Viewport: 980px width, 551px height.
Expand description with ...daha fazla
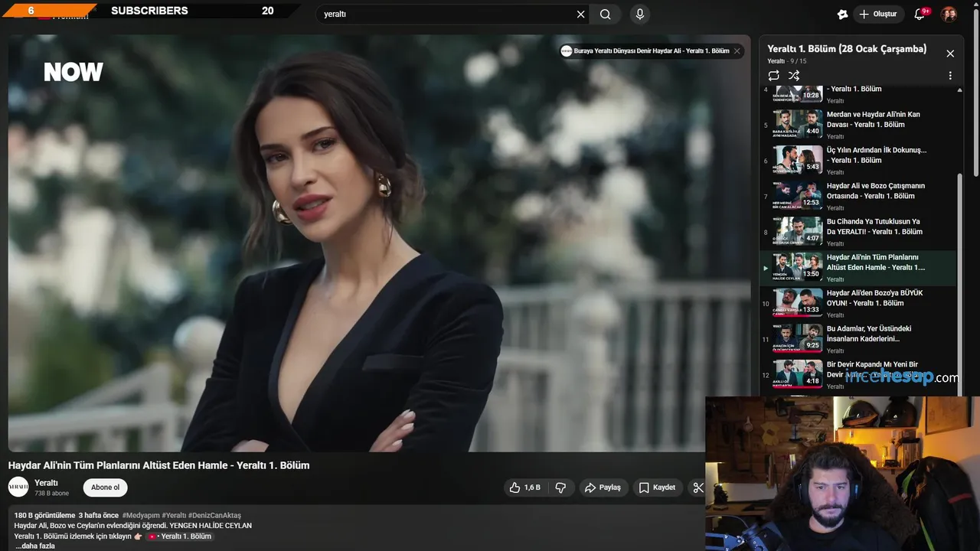click(35, 546)
